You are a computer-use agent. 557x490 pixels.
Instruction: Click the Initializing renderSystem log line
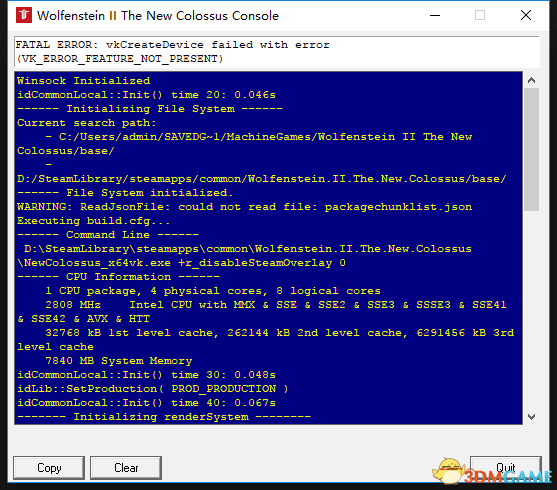point(164,416)
